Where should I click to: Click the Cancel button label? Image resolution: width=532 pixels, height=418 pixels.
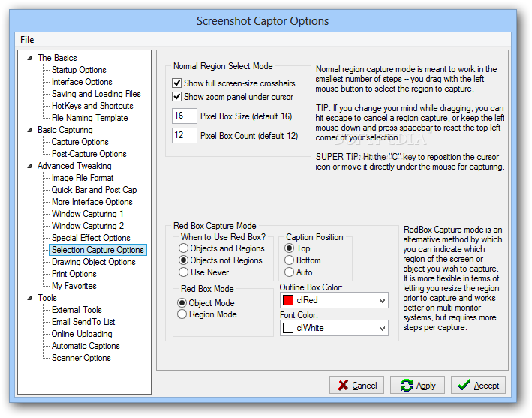click(x=365, y=386)
